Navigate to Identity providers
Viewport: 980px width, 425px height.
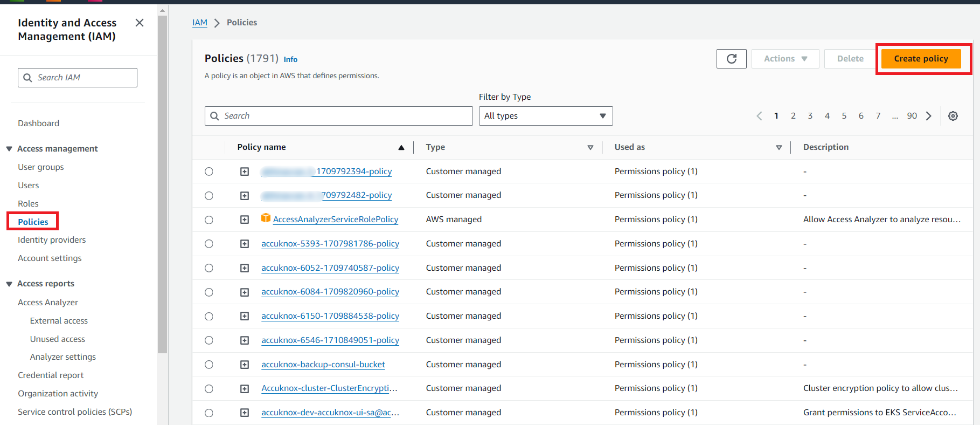point(52,239)
